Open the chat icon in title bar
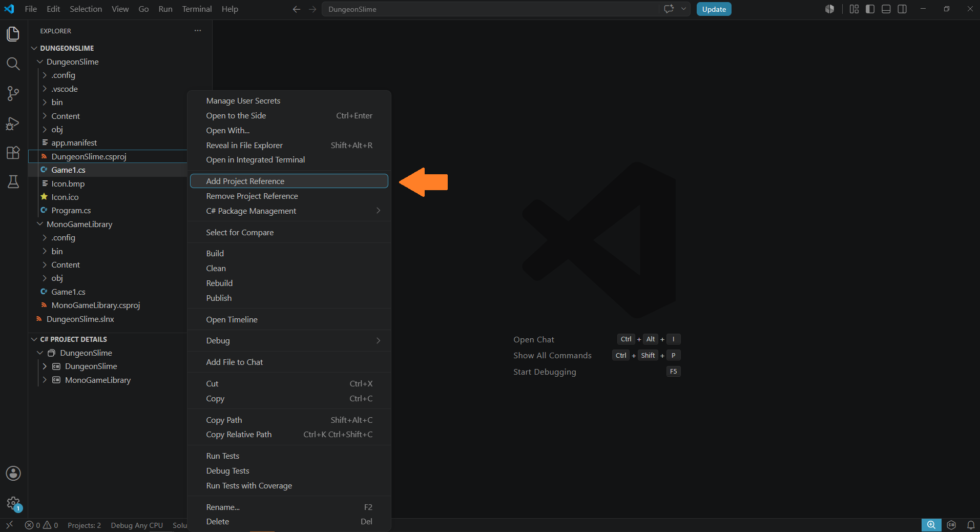Viewport: 980px width, 532px height. [x=669, y=9]
